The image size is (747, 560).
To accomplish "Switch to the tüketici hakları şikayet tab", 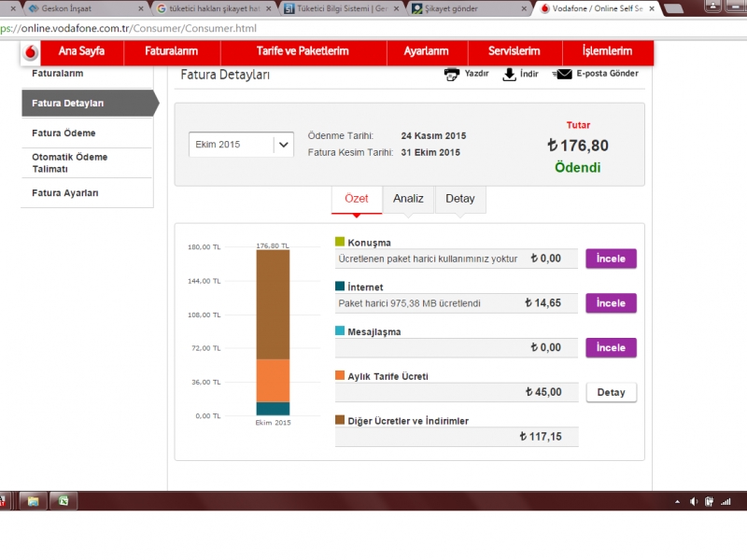I will [214, 8].
